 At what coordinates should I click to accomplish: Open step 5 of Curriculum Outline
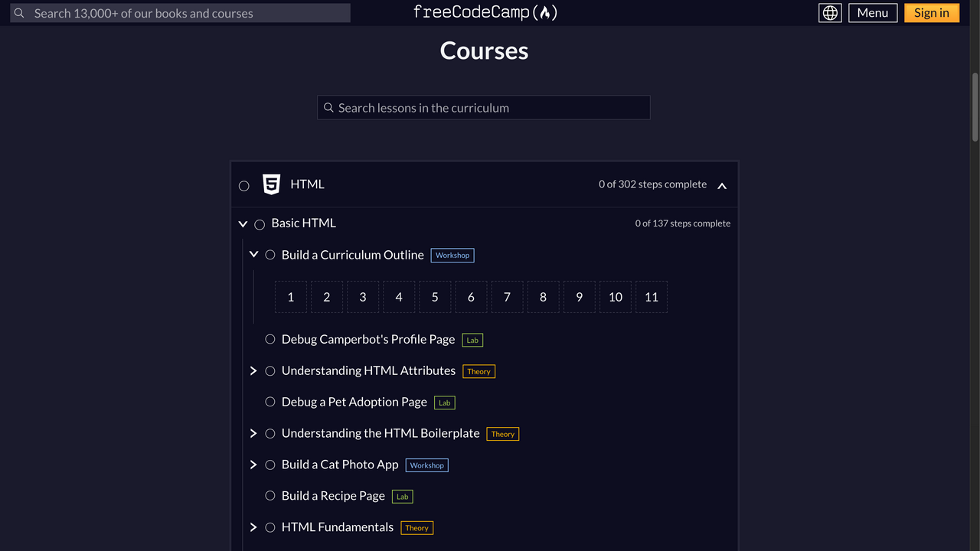click(x=435, y=297)
